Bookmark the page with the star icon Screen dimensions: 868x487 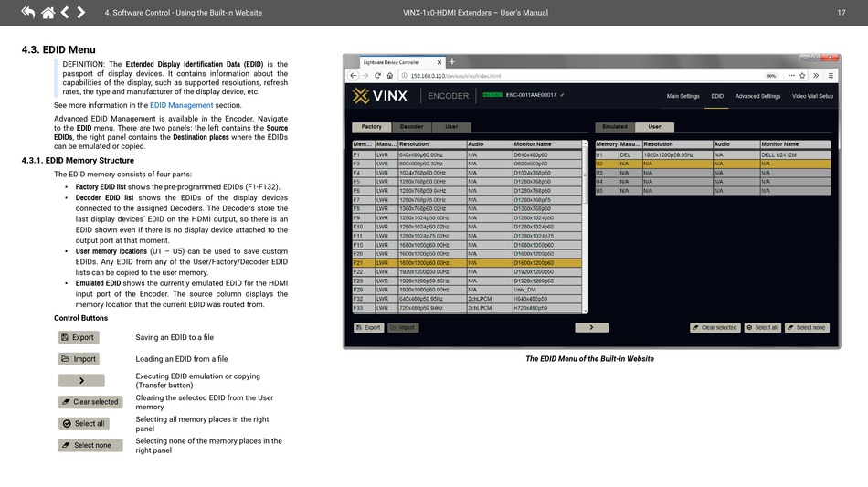tap(802, 75)
